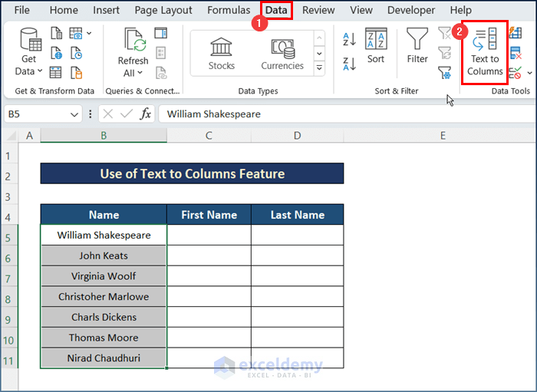
Task: Expand the Name Box dropdown
Action: pyautogui.click(x=74, y=114)
